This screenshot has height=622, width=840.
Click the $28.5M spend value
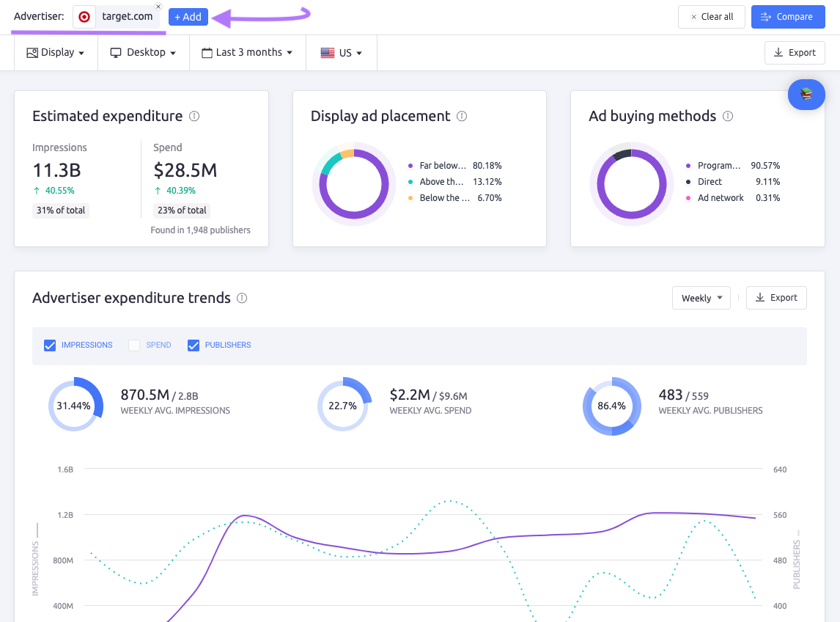pyautogui.click(x=185, y=170)
